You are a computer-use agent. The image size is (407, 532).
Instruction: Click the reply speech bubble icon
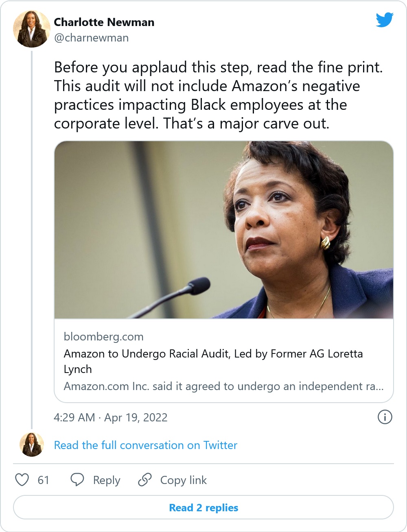pos(77,480)
